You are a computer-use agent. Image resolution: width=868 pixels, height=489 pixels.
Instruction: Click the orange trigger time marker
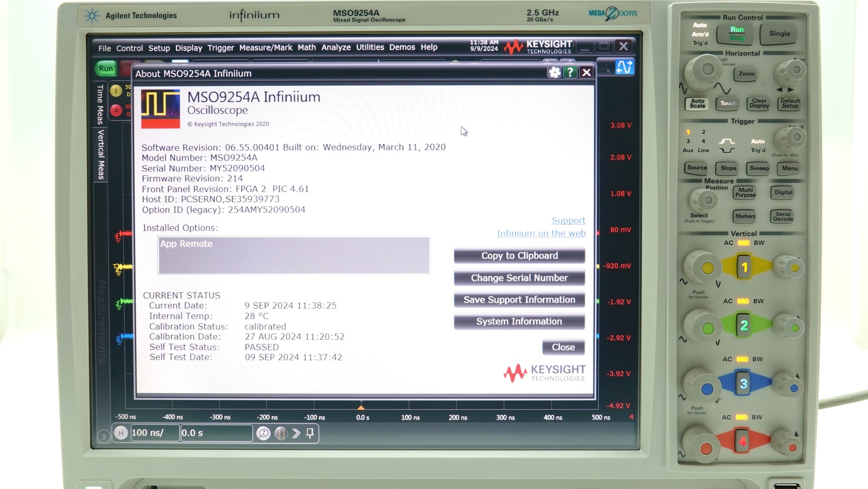(361, 407)
